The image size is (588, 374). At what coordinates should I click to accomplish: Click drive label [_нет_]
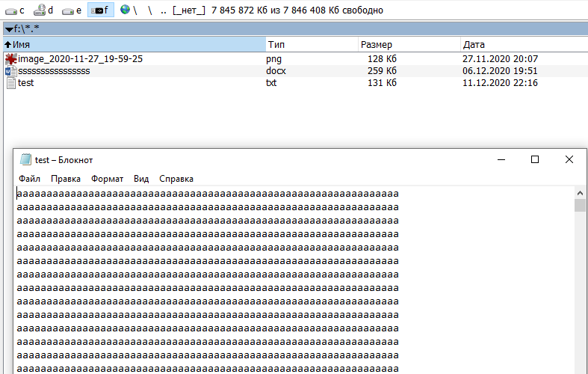[189, 10]
